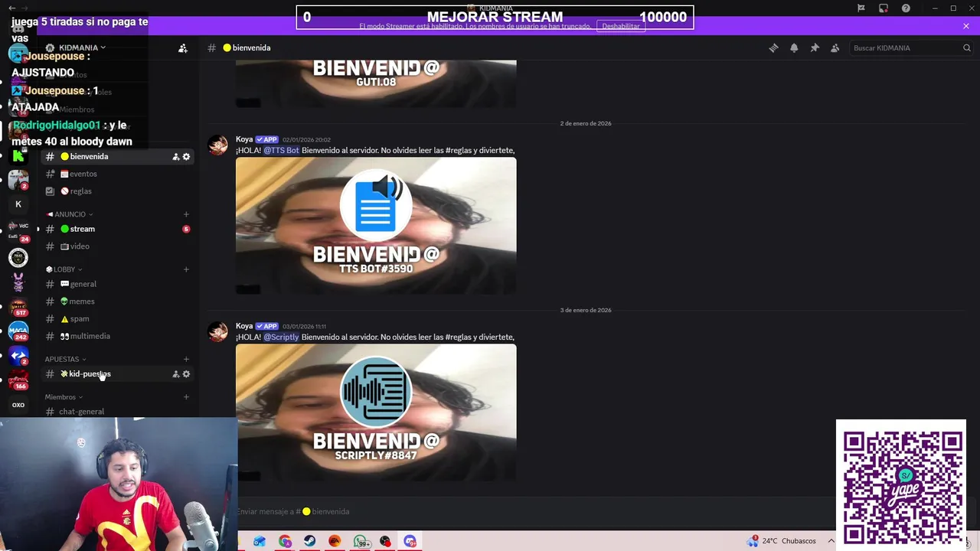The image size is (980, 551).
Task: Click Koya avatar on January 3 message
Action: [x=218, y=332]
